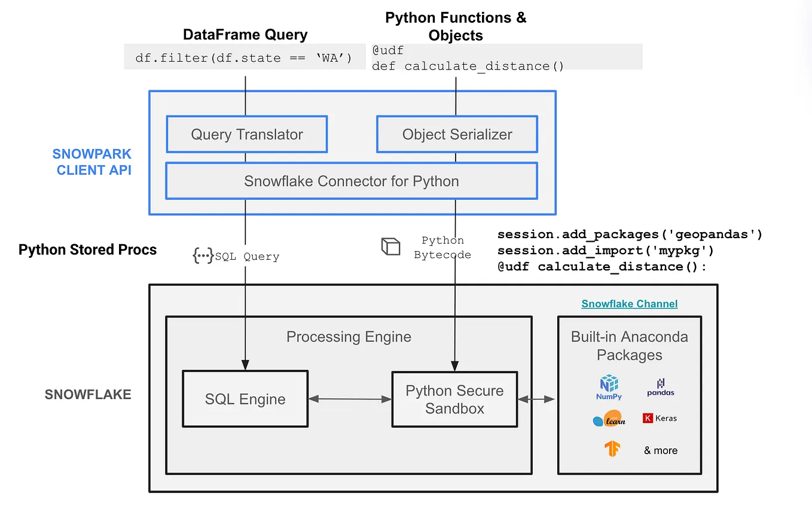Select the Object Serializer box

[x=457, y=134]
